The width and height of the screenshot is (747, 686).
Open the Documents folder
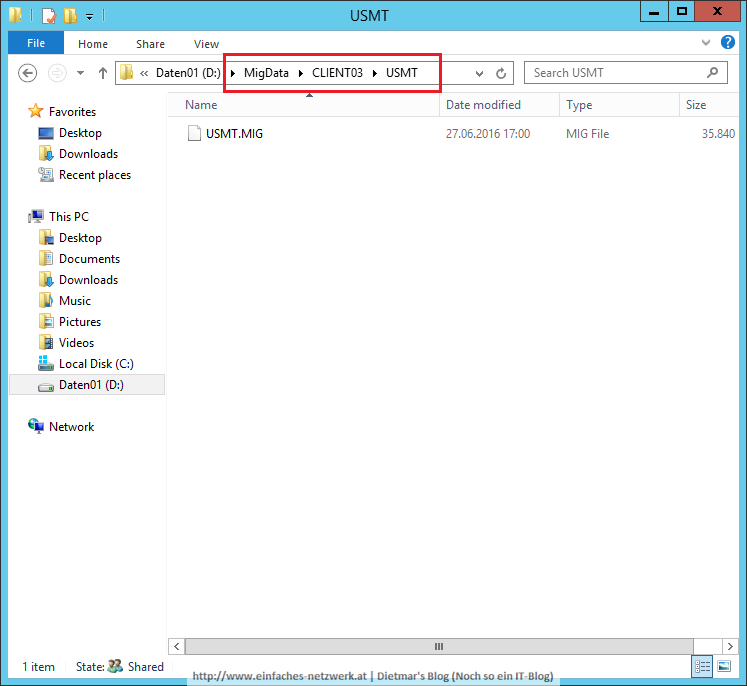[89, 259]
